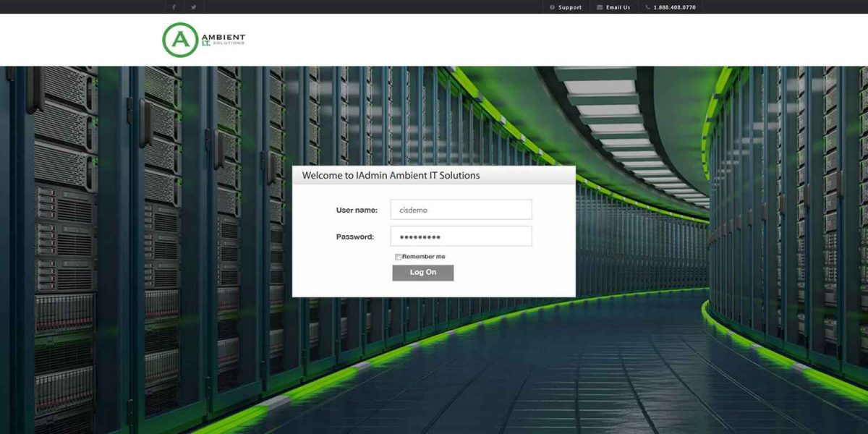Click the 1.888.408.0770 phone number
868x434 pixels.
[674, 7]
